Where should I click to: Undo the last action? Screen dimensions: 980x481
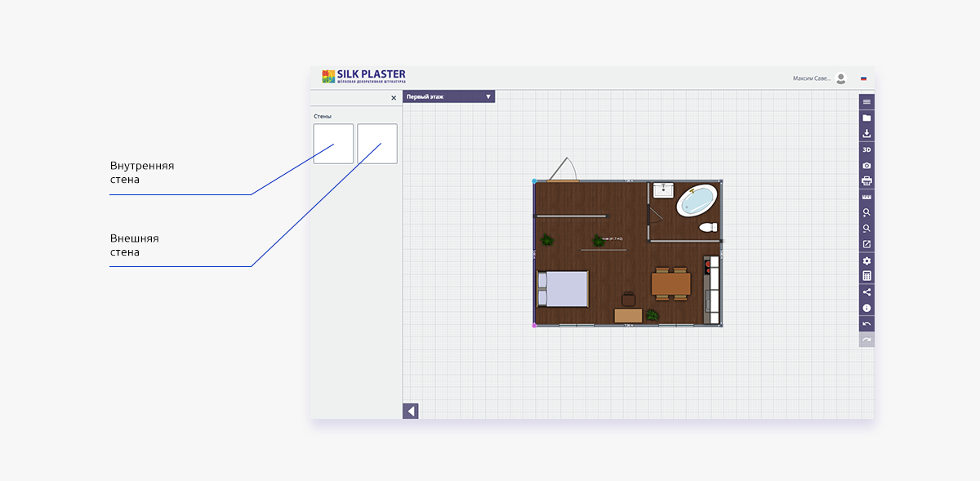coord(866,324)
